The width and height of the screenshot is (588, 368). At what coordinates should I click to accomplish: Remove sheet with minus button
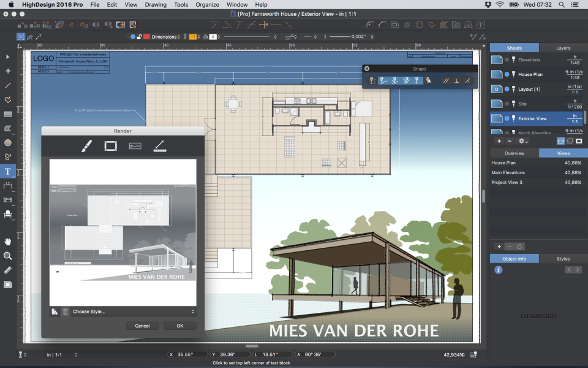(509, 141)
